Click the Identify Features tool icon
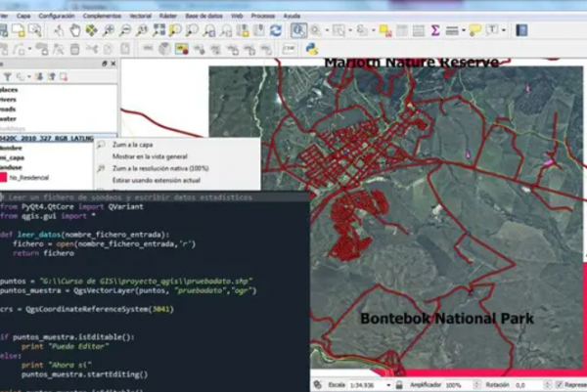This screenshot has width=587, height=392. 297,31
